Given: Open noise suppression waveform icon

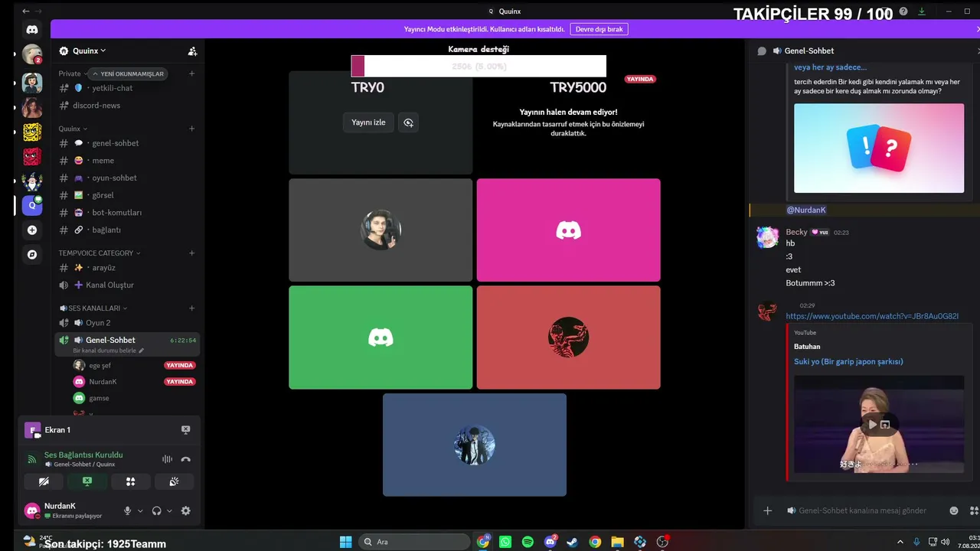Looking at the screenshot, I should point(167,459).
